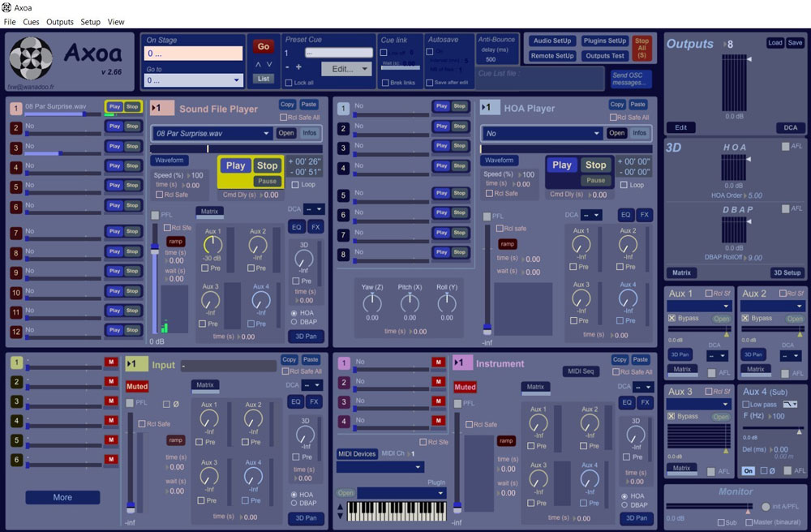Open the Outputs menu

59,22
